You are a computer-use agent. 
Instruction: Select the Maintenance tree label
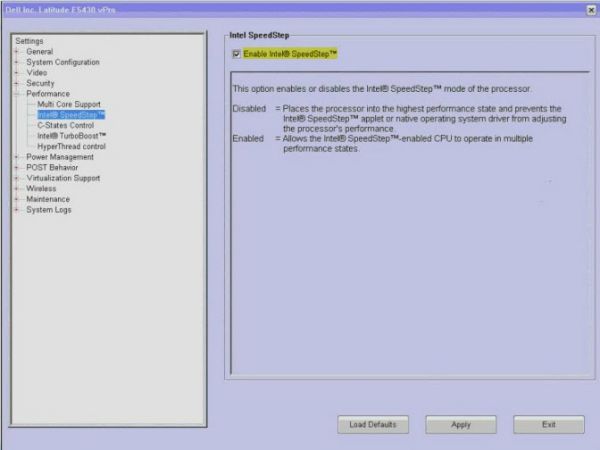tap(48, 199)
